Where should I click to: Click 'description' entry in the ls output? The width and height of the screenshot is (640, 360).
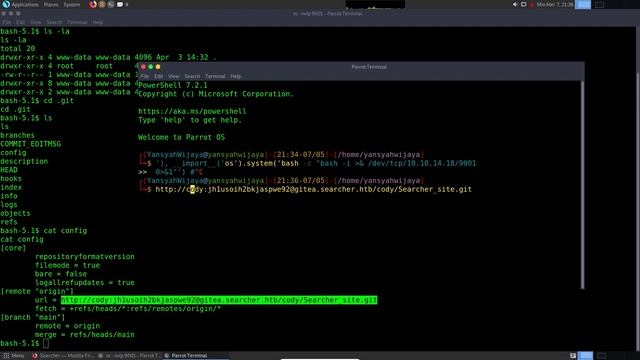tap(24, 161)
